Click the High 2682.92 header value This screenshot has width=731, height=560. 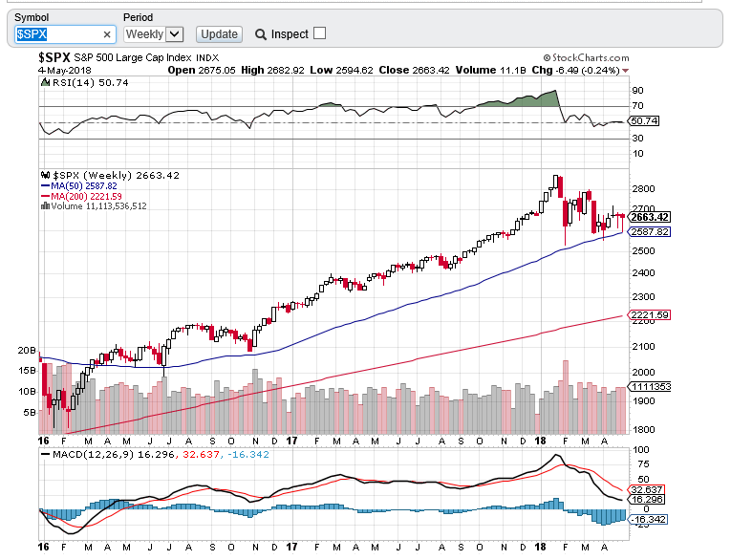[x=272, y=71]
